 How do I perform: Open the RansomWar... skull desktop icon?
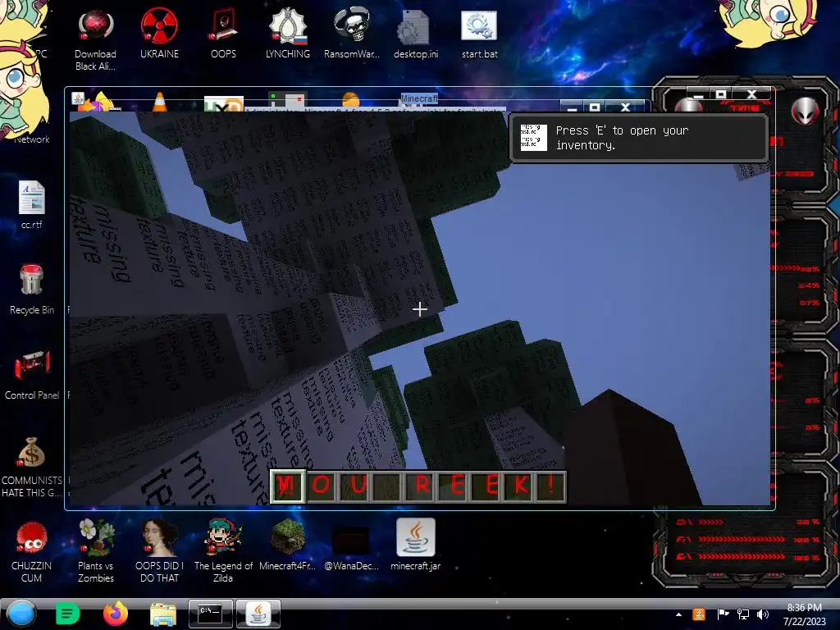click(351, 34)
